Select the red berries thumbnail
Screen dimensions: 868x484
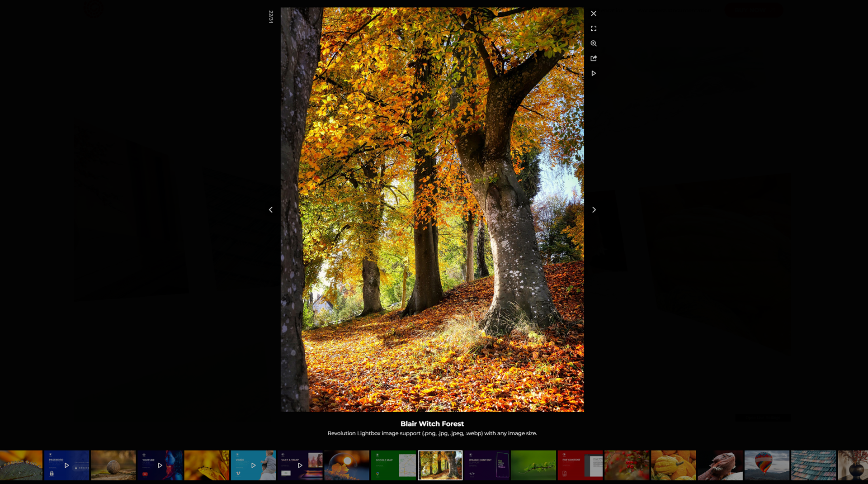[x=627, y=465]
